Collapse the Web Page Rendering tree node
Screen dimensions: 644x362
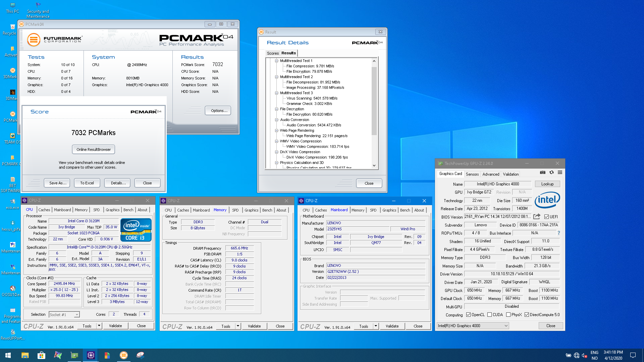pos(277,130)
